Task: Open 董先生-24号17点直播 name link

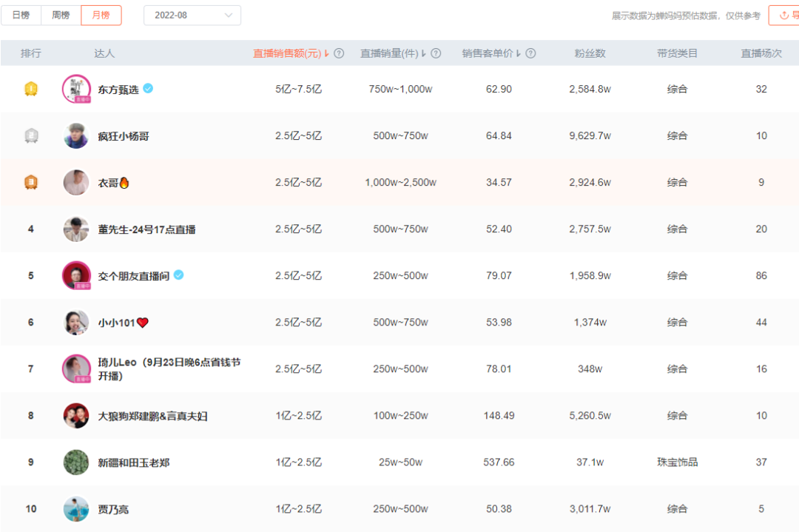Action: click(146, 230)
